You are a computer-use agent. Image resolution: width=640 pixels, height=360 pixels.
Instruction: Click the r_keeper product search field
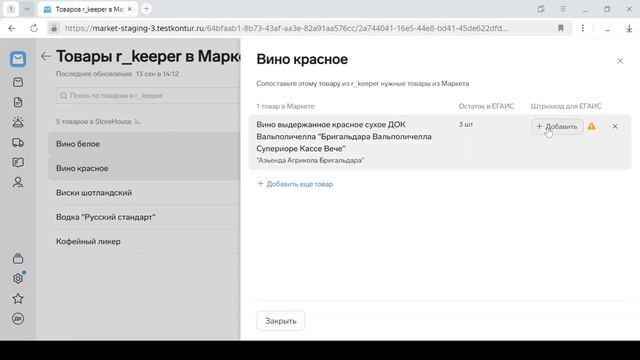point(148,96)
